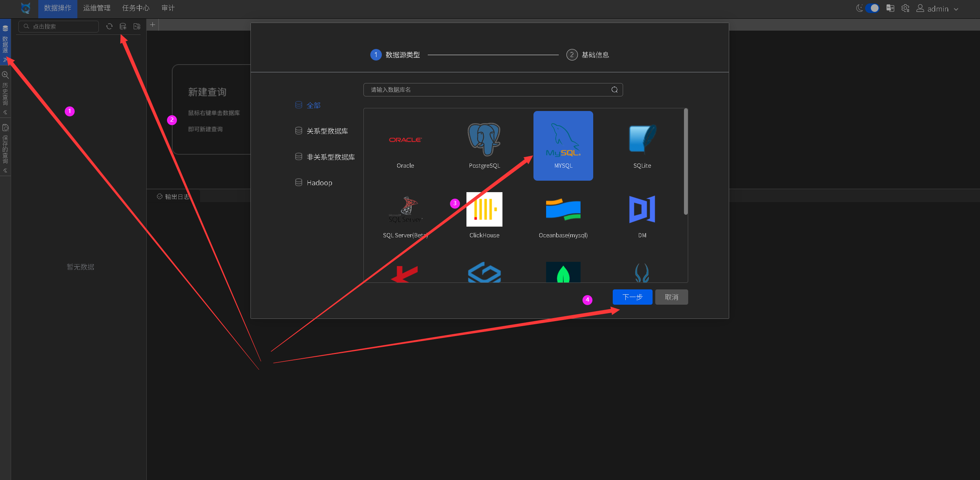Image resolution: width=980 pixels, height=480 pixels.
Task: Filter by 非关系型数据库 category
Action: click(x=330, y=157)
